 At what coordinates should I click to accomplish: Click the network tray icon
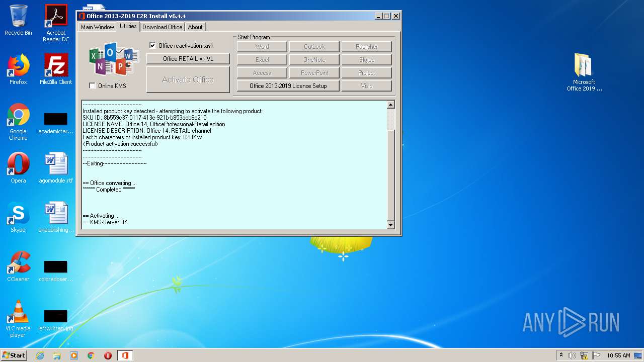584,355
